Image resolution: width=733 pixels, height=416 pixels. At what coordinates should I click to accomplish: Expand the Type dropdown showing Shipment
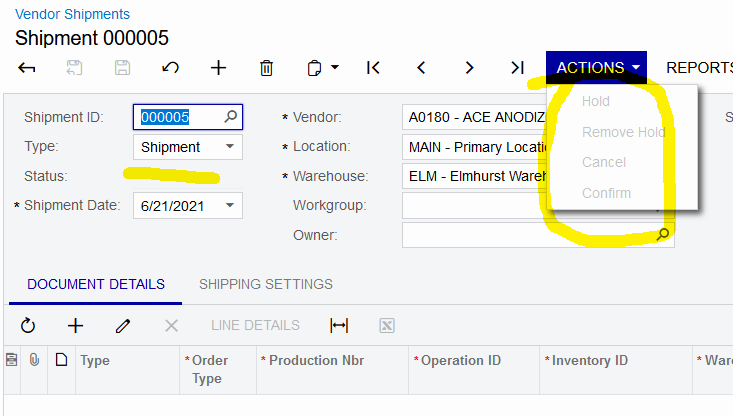coord(230,147)
